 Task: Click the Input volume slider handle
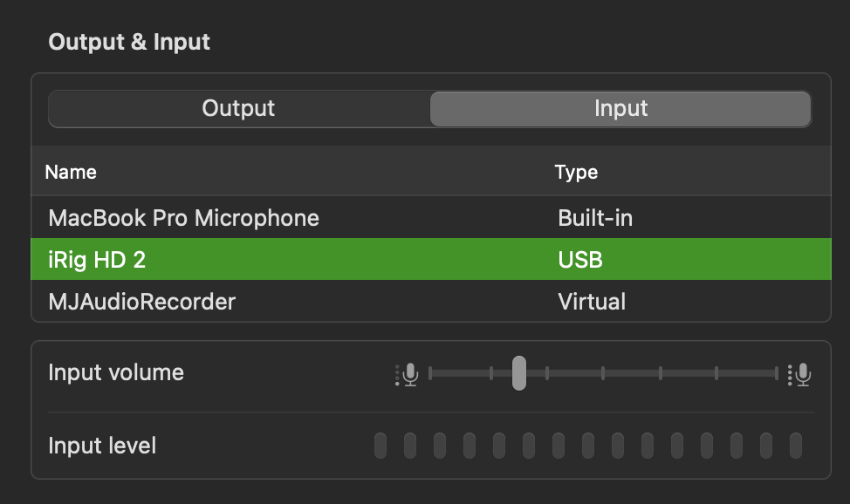(x=518, y=373)
